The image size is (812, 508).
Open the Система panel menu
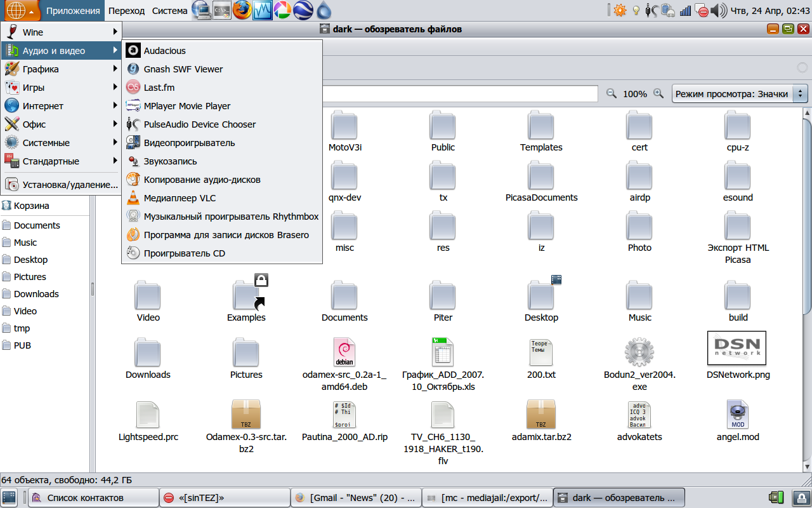170,11
